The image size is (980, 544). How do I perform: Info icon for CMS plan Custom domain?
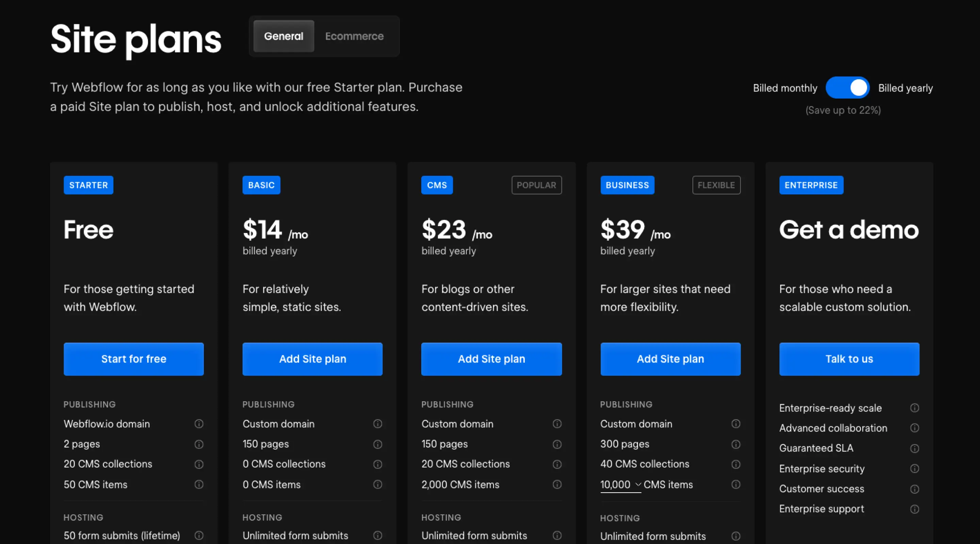tap(557, 424)
